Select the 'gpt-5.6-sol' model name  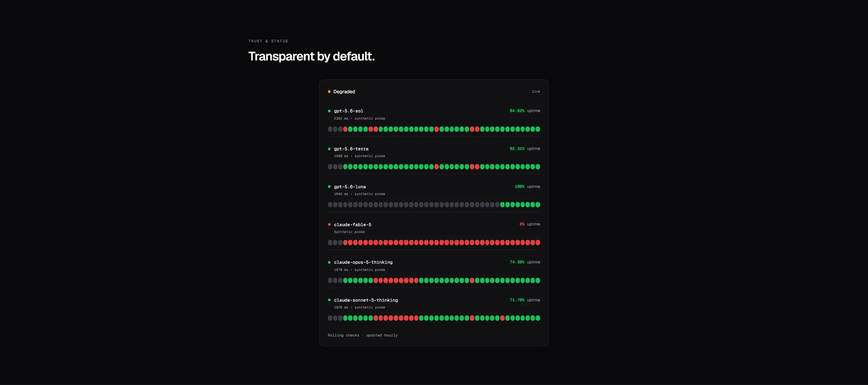coord(348,111)
